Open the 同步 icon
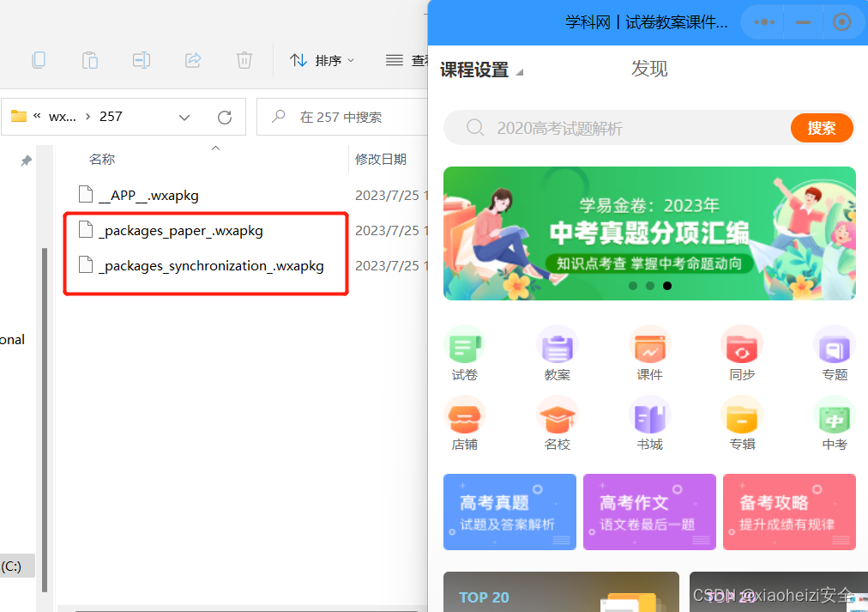The width and height of the screenshot is (868, 612). click(742, 354)
